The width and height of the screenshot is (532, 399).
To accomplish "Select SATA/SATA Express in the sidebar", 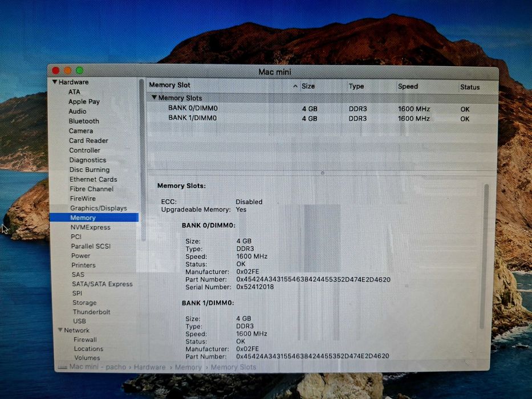I will coord(102,284).
